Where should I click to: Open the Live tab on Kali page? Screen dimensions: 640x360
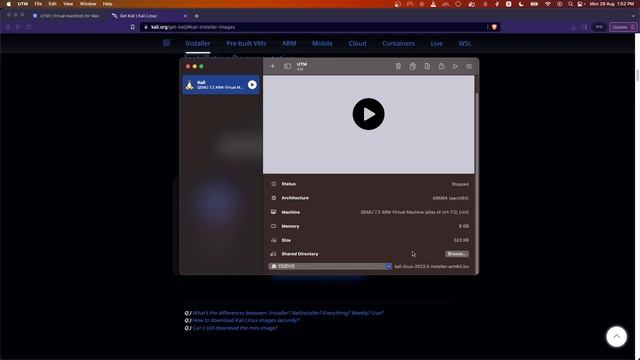coord(436,43)
